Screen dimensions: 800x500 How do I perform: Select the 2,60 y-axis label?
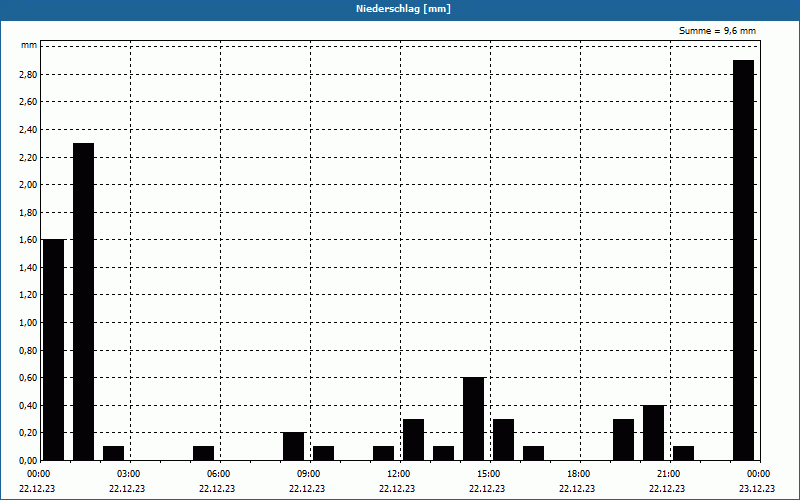(28, 102)
